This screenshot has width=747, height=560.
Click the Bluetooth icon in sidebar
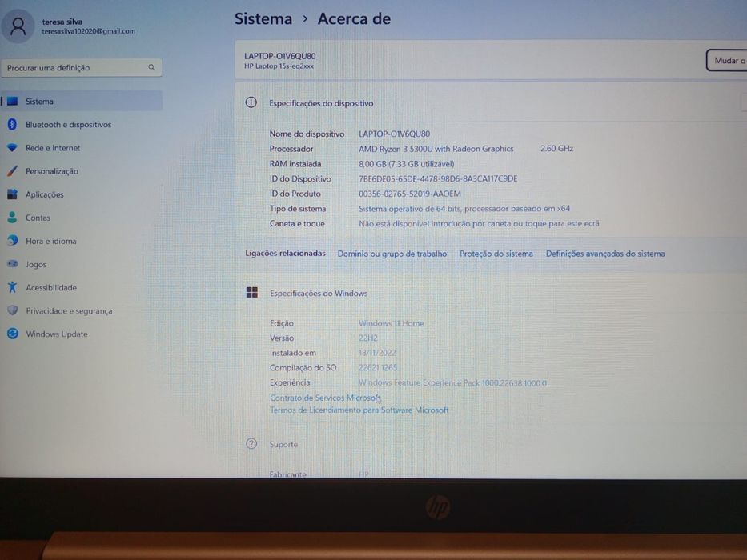[x=12, y=124]
